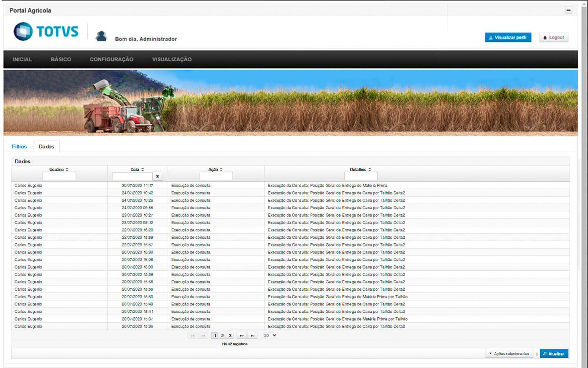Sort table by Usuário column arrows
This screenshot has height=368, width=588.
coord(67,169)
